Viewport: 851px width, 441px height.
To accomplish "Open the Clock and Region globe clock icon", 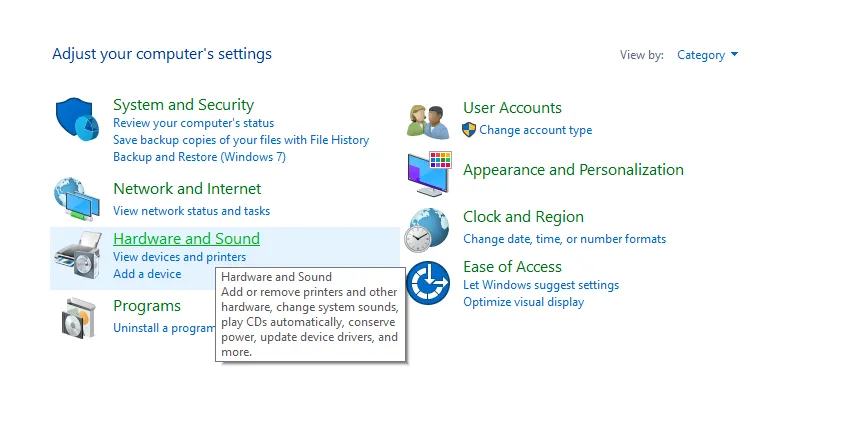I will [429, 230].
